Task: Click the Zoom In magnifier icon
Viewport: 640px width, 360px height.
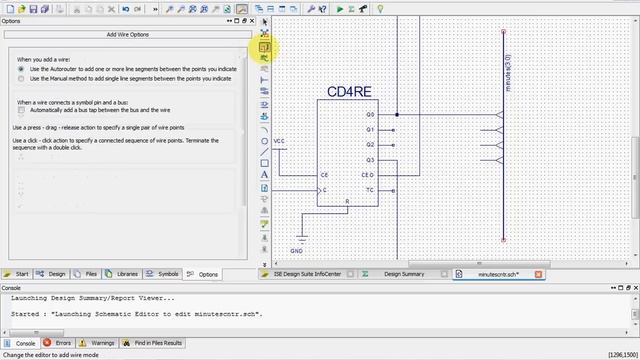Action: [169, 9]
